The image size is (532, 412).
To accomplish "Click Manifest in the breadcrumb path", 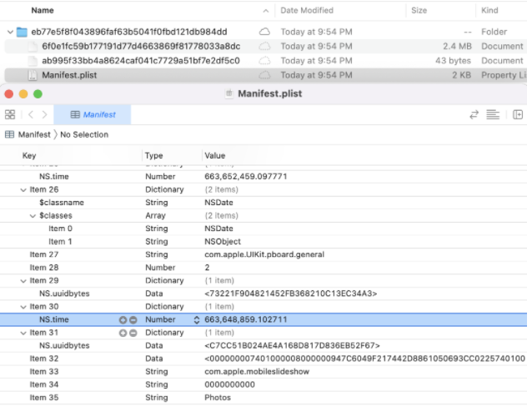I will (33, 134).
